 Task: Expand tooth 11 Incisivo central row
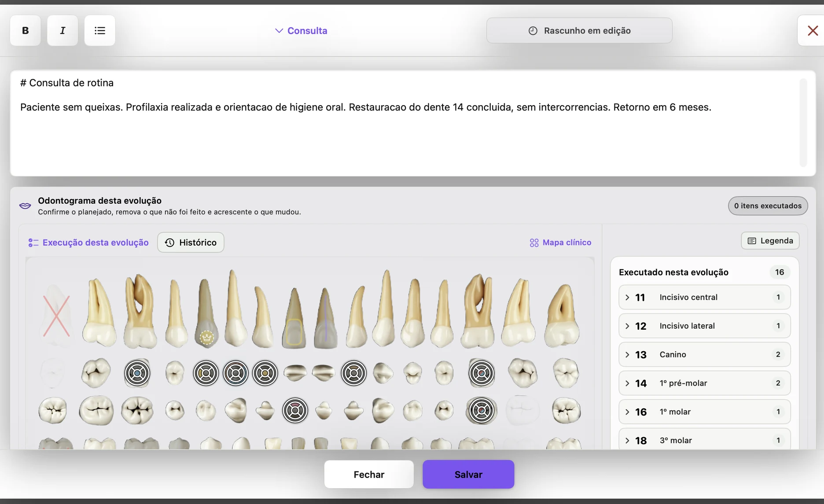pyautogui.click(x=704, y=297)
